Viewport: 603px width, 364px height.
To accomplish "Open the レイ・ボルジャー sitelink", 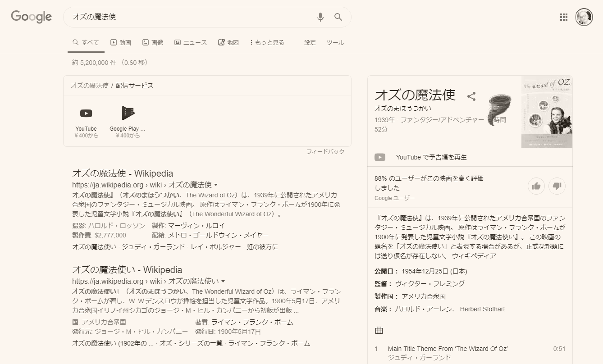I will click(x=216, y=246).
